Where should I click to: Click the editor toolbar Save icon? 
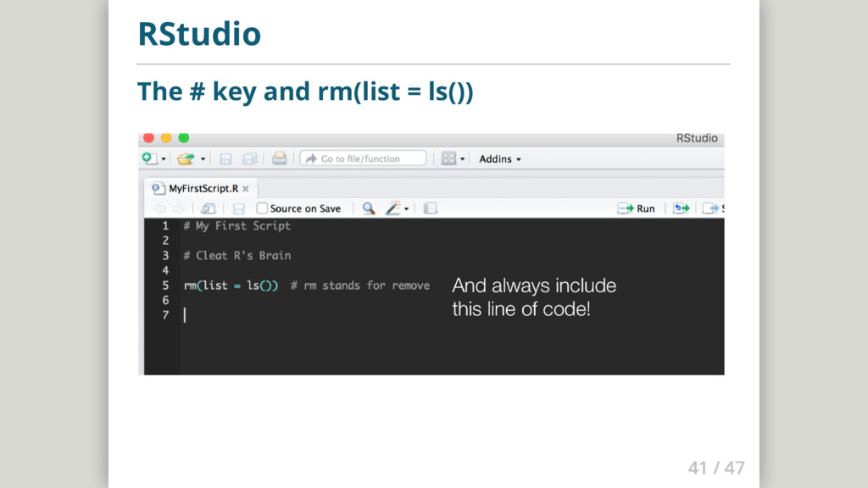238,208
